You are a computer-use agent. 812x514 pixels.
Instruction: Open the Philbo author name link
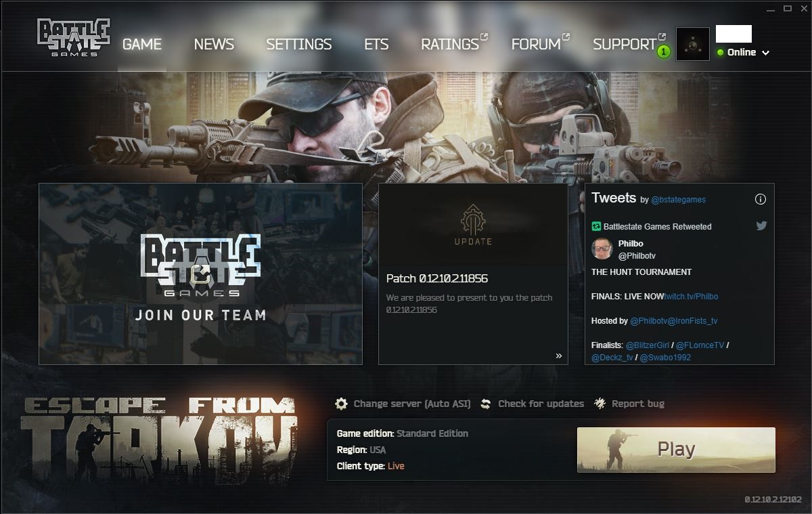(x=631, y=243)
